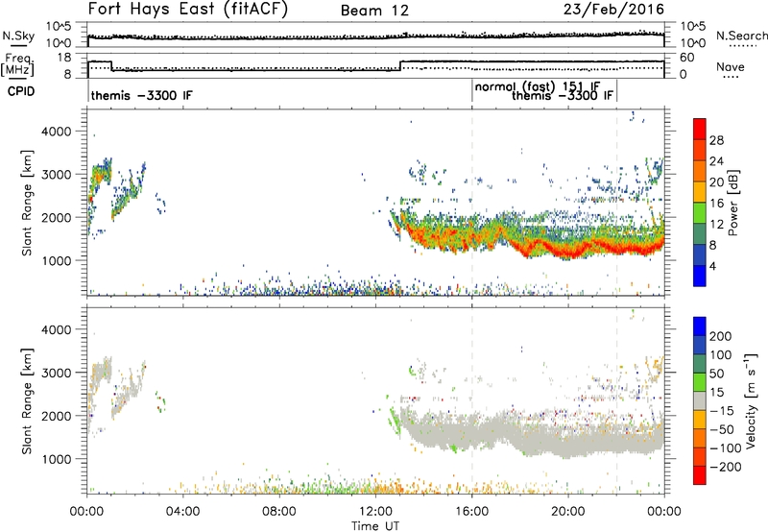Click the 'Velocity [m s-1]' color bar label
This screenshot has height=532, width=768.
click(x=751, y=400)
